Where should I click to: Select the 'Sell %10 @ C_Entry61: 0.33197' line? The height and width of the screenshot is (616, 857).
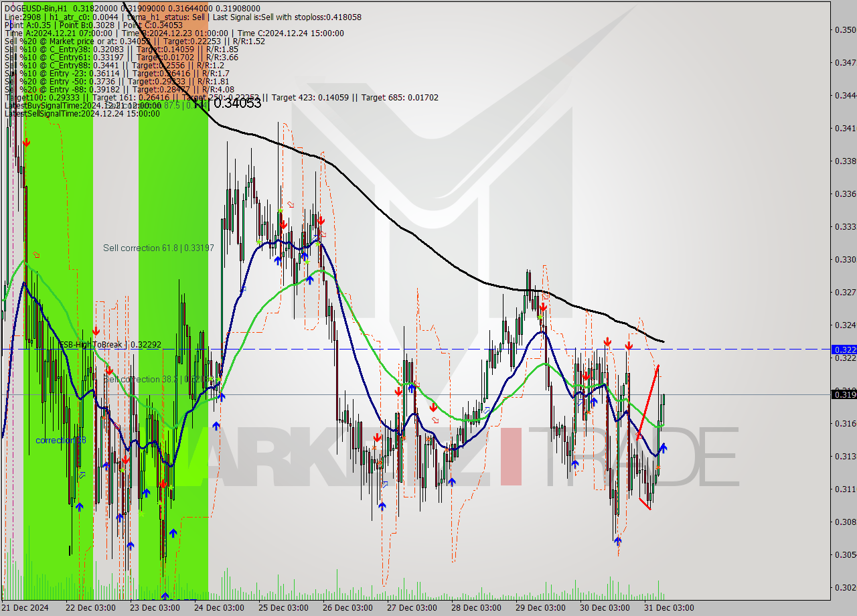pyautogui.click(x=121, y=58)
